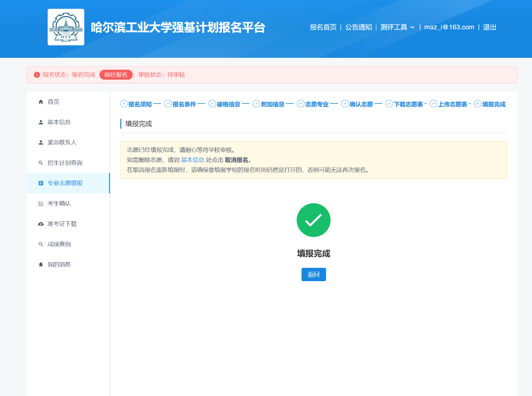Go to 报名首页 in the header
This screenshot has height=396, width=532.
pyautogui.click(x=323, y=27)
